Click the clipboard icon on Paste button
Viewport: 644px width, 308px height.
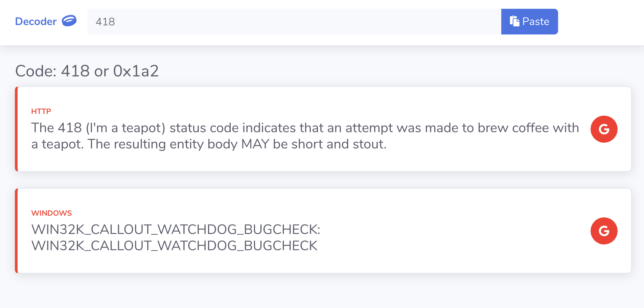[x=514, y=21]
